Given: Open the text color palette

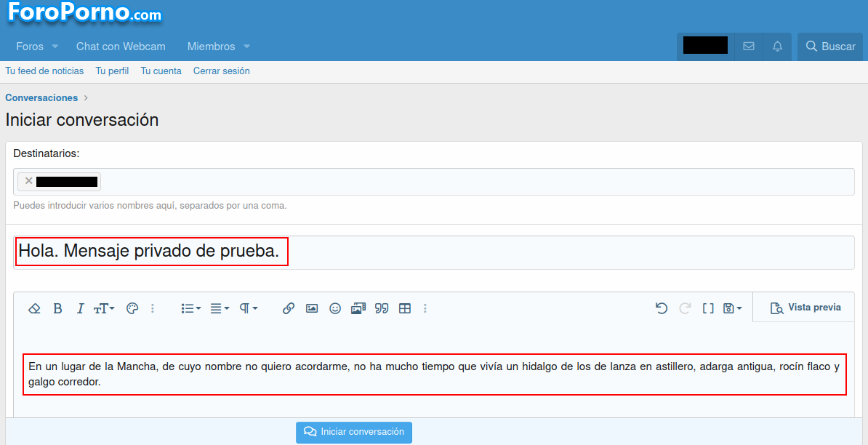Looking at the screenshot, I should (132, 308).
